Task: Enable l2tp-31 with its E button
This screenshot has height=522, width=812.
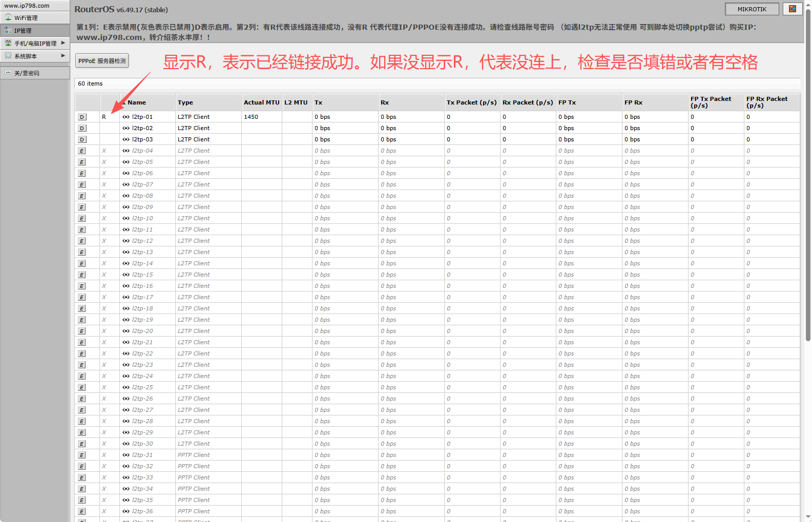Action: (82, 455)
